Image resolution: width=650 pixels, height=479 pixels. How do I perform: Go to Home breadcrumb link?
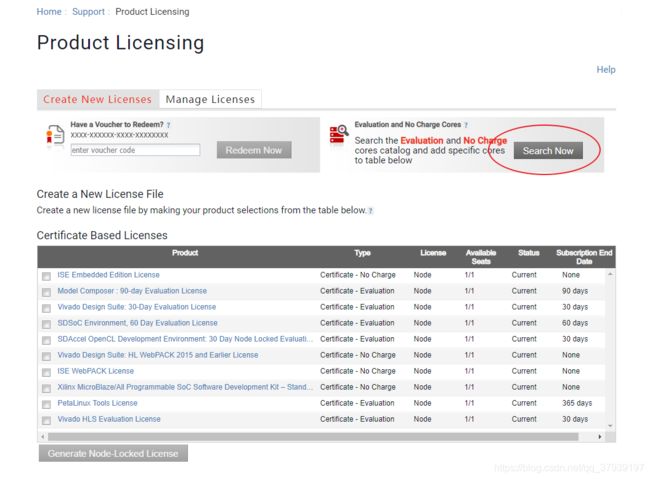[49, 12]
